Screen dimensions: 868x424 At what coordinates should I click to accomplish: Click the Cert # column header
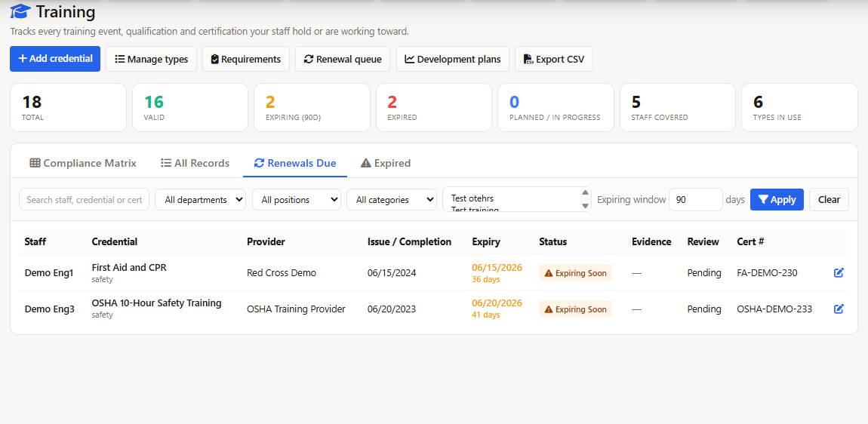pyautogui.click(x=750, y=241)
